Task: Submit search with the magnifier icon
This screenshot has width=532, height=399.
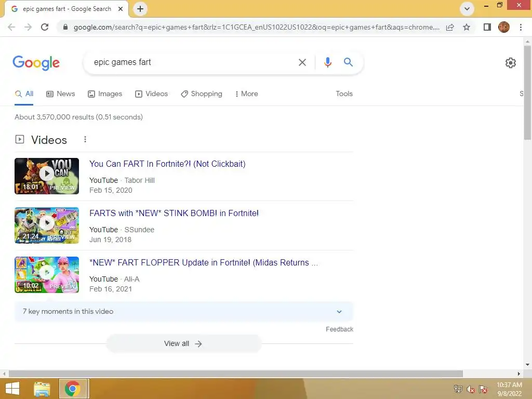Action: [x=348, y=62]
